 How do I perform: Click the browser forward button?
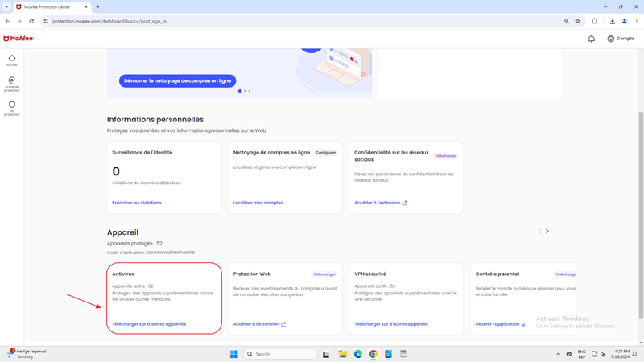click(19, 21)
